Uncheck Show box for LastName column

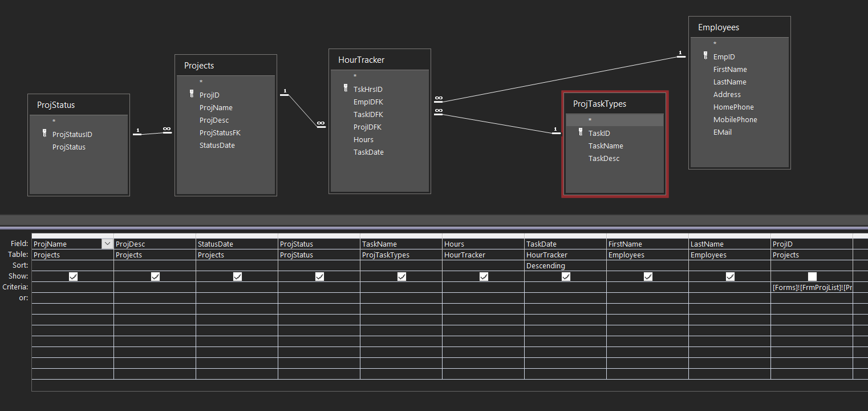pyautogui.click(x=730, y=276)
